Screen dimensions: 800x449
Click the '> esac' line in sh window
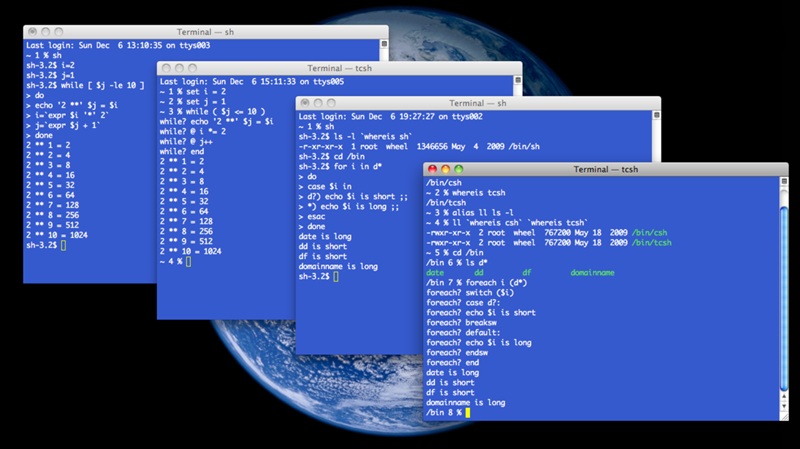311,216
